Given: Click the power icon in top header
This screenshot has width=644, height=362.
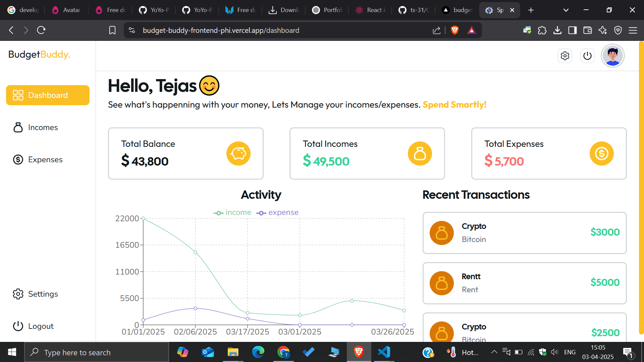Looking at the screenshot, I should (x=587, y=56).
